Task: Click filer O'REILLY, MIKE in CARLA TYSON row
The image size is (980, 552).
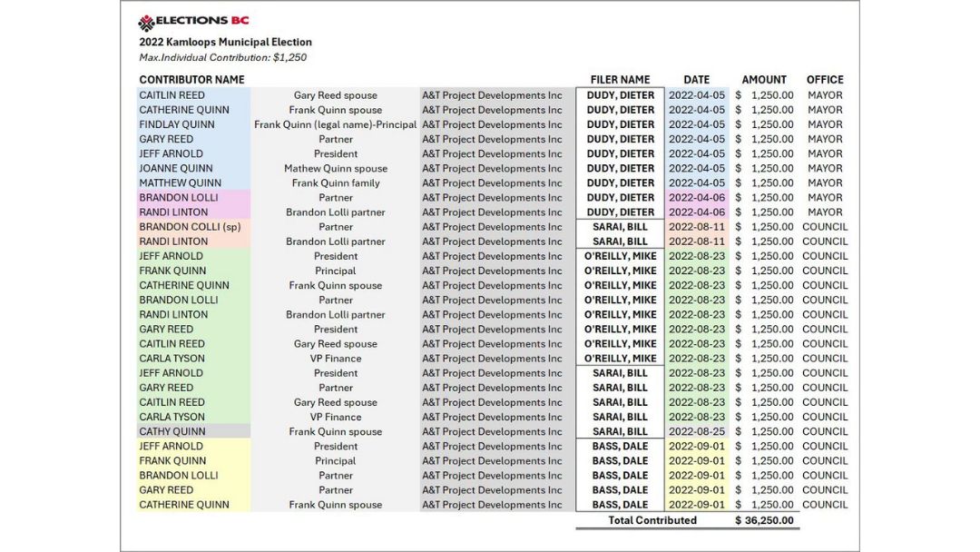Action: click(x=620, y=359)
